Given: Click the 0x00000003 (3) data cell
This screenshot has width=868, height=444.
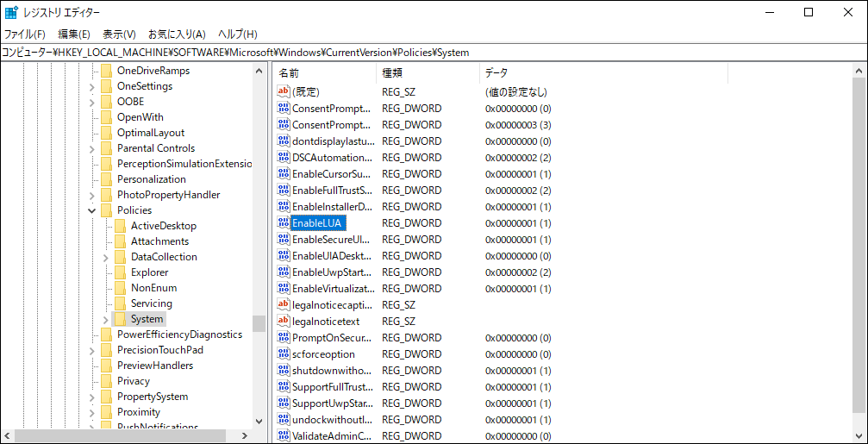Looking at the screenshot, I should coord(518,124).
